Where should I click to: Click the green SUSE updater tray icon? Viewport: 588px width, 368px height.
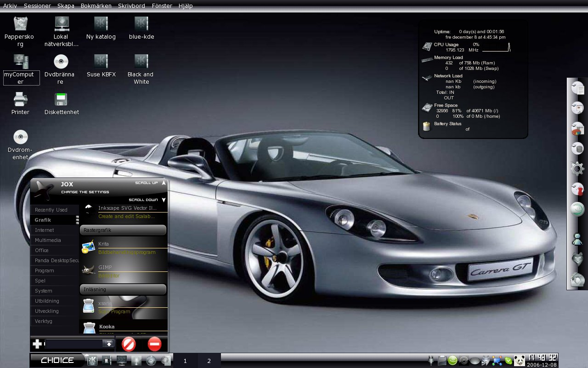click(452, 361)
